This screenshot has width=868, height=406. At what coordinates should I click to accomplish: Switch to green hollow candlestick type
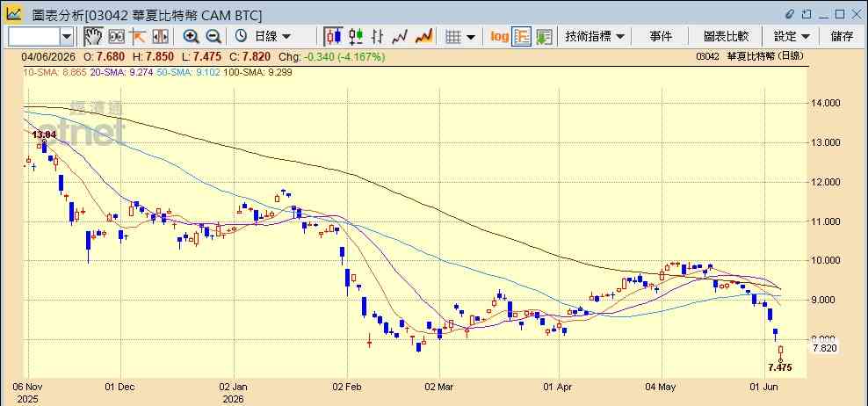coord(356,37)
